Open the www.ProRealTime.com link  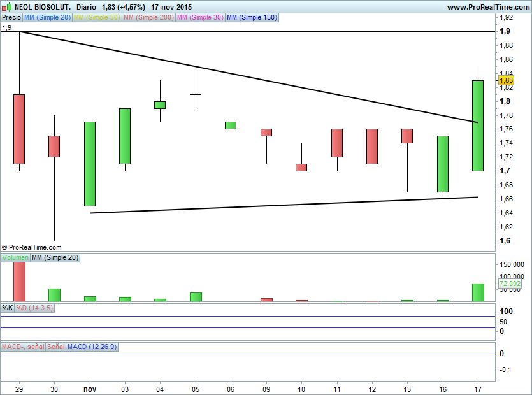tap(488, 6)
